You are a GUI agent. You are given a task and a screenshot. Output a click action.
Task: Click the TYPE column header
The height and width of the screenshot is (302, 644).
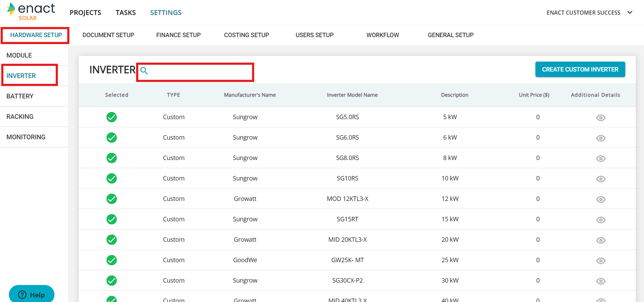point(174,95)
